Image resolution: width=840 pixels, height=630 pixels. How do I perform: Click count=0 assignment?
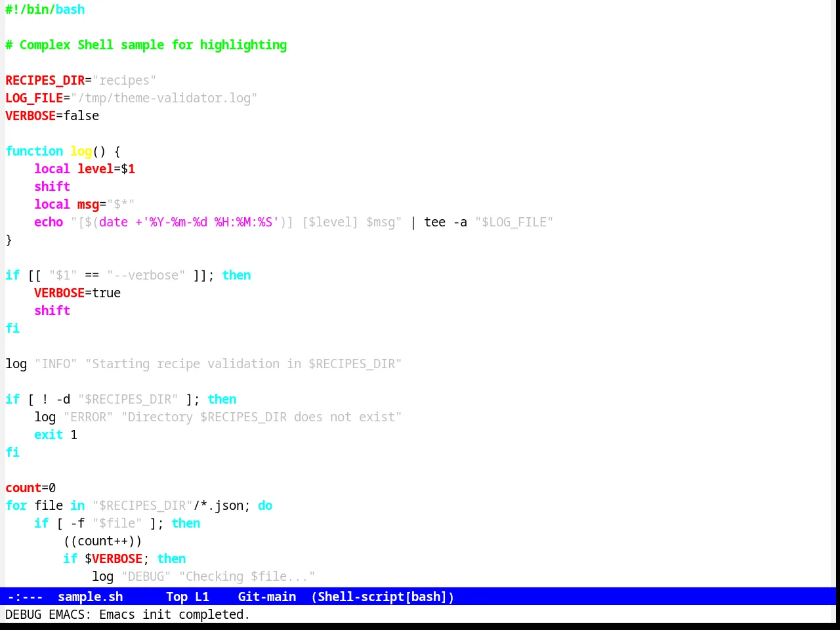tap(31, 488)
